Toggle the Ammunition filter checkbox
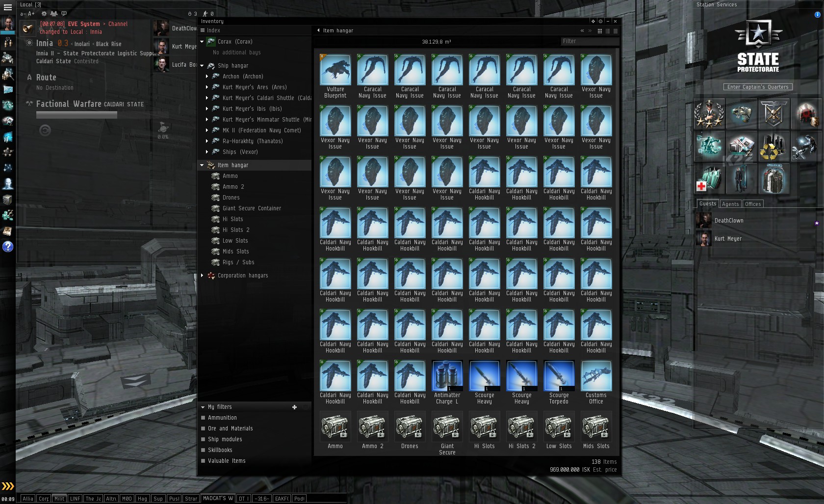The image size is (824, 504). pyautogui.click(x=203, y=418)
